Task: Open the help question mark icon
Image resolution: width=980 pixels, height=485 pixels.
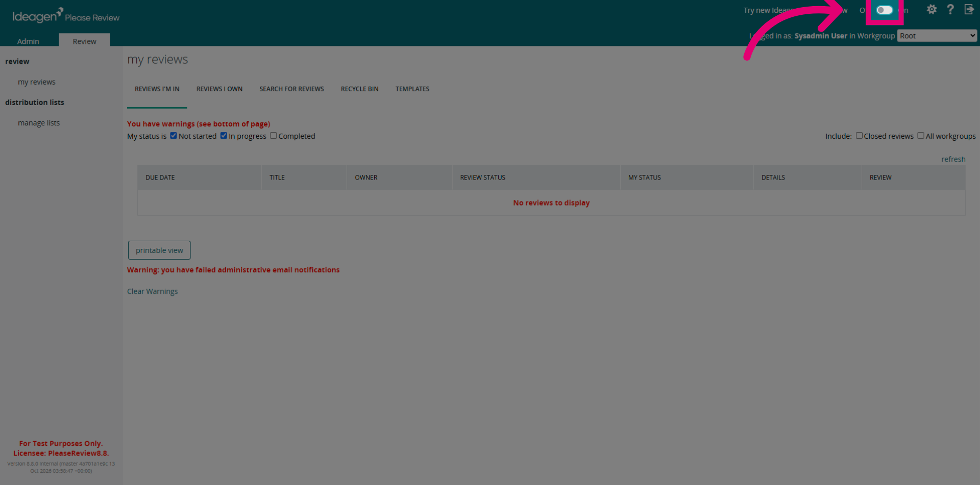Action: coord(950,10)
